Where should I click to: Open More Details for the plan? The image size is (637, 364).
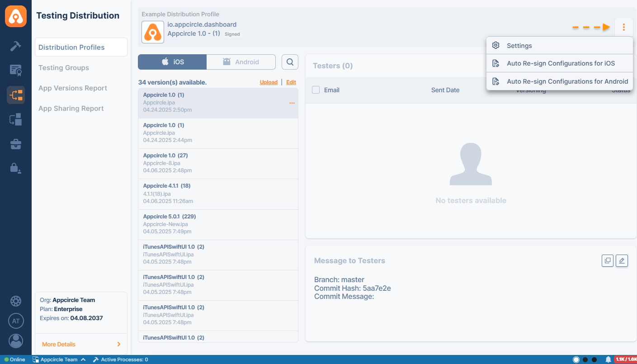point(81,344)
